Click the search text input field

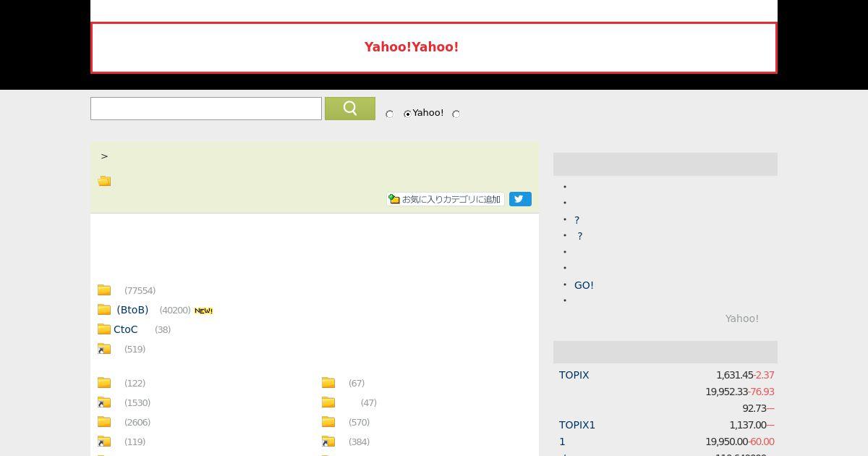click(x=206, y=109)
